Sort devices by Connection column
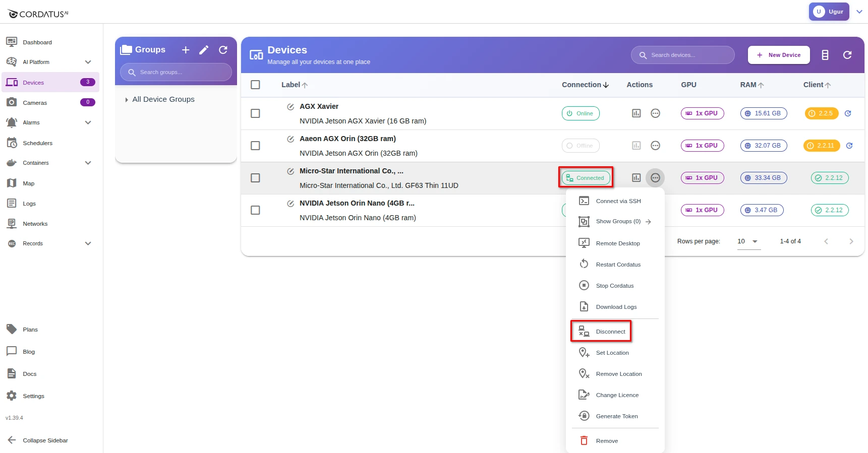 click(585, 85)
